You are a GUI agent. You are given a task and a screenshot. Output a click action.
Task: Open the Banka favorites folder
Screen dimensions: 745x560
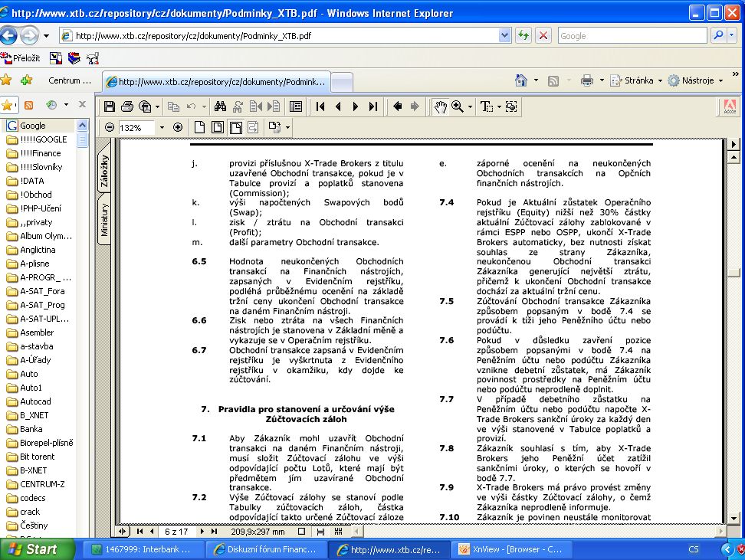(x=31, y=429)
